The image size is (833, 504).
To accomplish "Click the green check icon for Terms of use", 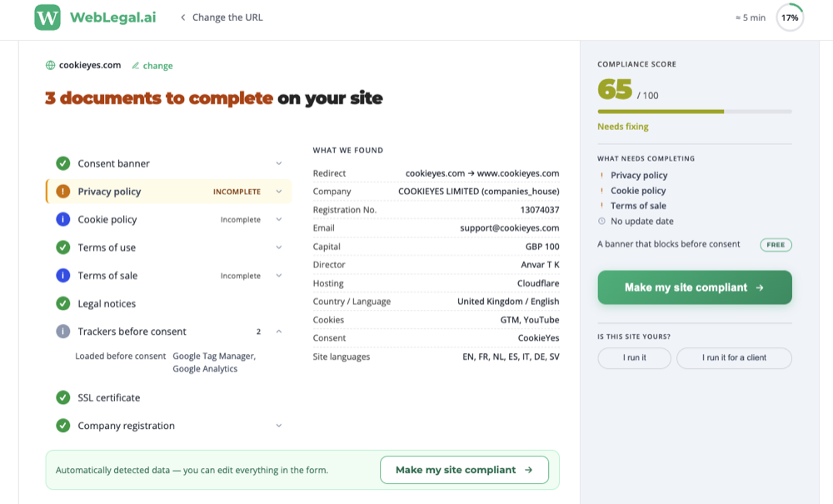I will 63,247.
